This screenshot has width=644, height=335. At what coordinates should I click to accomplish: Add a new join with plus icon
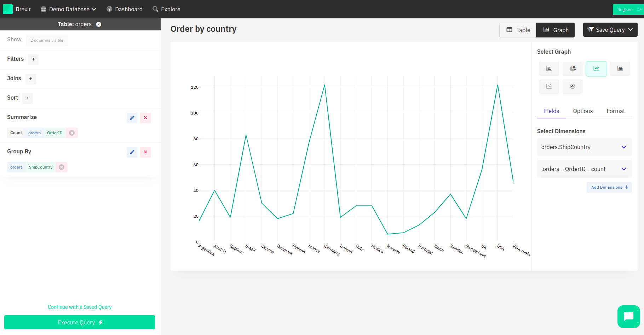point(30,79)
